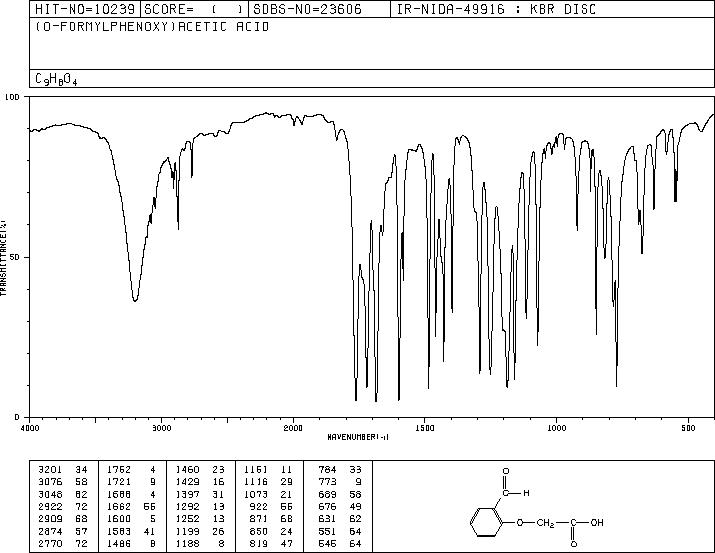Click the HIT-NO=10239 header cell
715x553 pixels.
pos(85,9)
